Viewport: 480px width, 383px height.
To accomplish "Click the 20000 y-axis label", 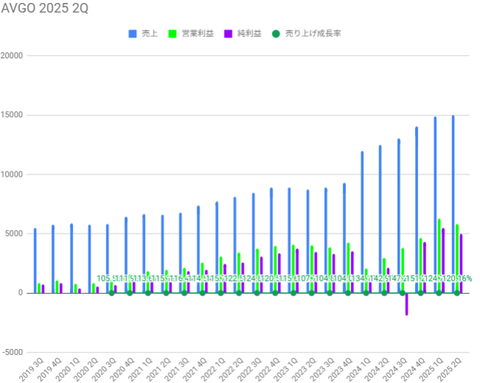I will click(12, 56).
